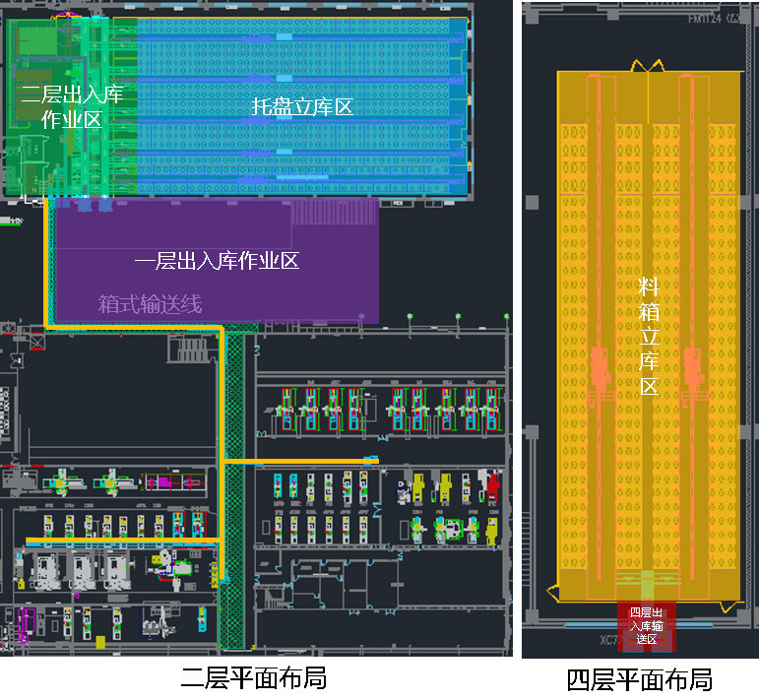This screenshot has height=700, width=760.
Task: Click the yellow conveyor line left of purple zone
Action: (x=46, y=261)
